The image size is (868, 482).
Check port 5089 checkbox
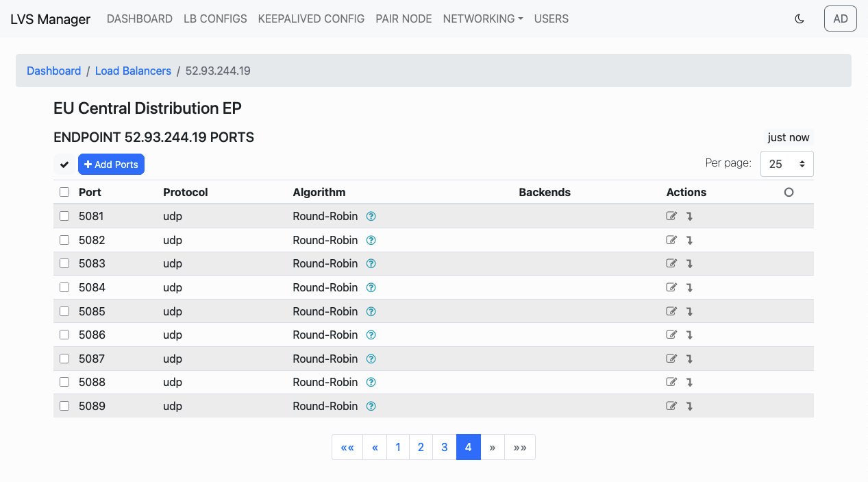(64, 406)
